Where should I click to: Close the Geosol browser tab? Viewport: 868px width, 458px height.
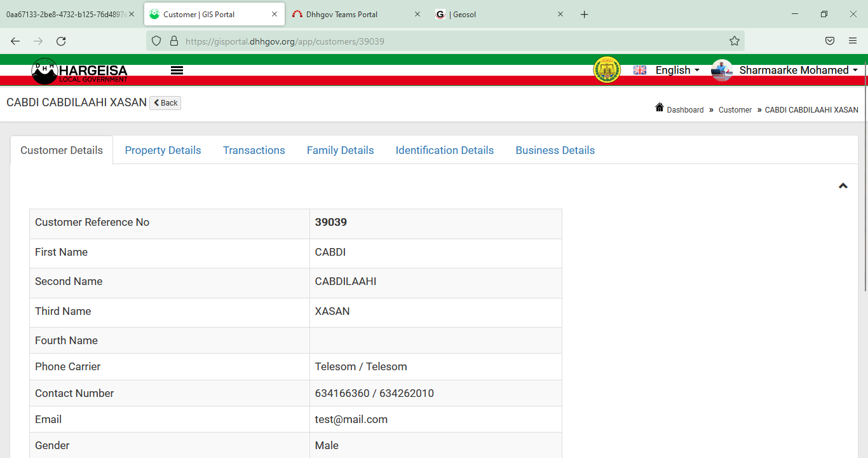click(560, 14)
